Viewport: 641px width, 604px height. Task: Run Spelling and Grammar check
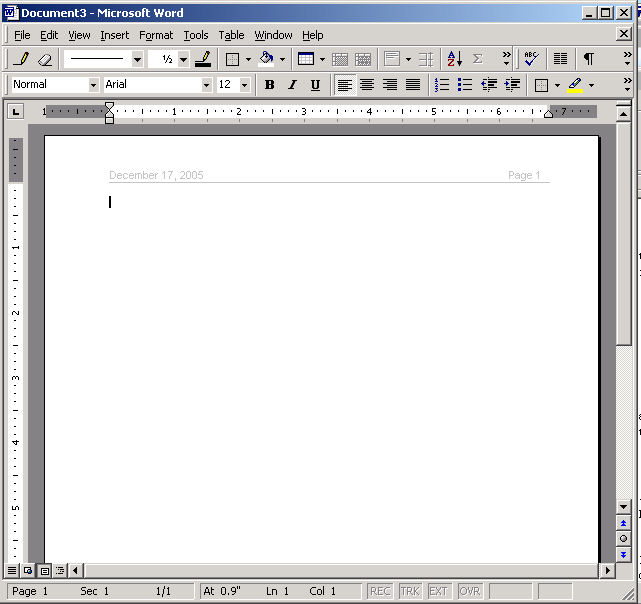[x=531, y=59]
